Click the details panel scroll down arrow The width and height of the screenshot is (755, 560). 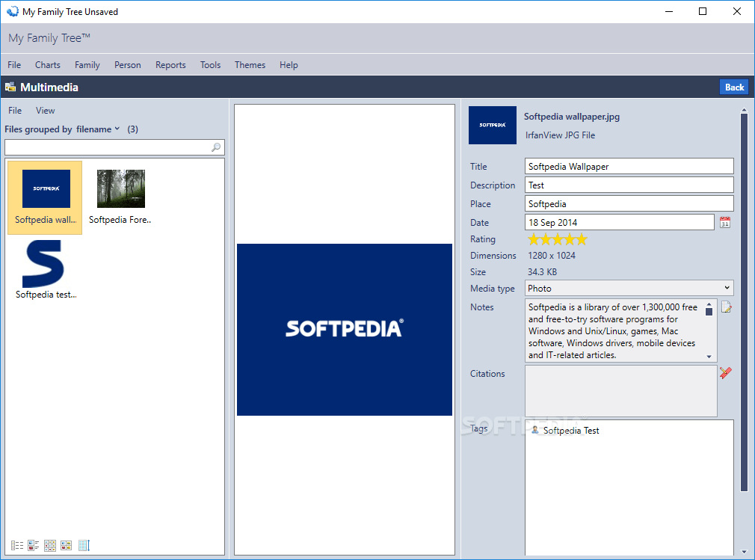click(744, 552)
